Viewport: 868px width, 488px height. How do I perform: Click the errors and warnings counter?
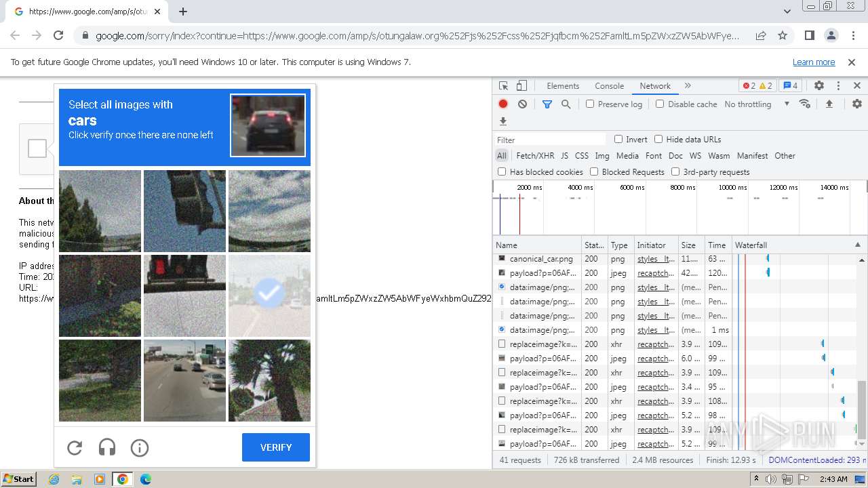[x=757, y=86]
